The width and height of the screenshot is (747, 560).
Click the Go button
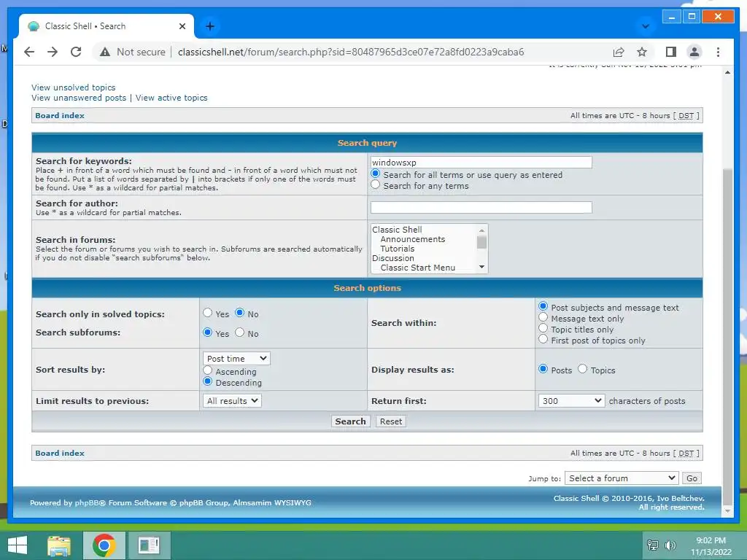(692, 478)
